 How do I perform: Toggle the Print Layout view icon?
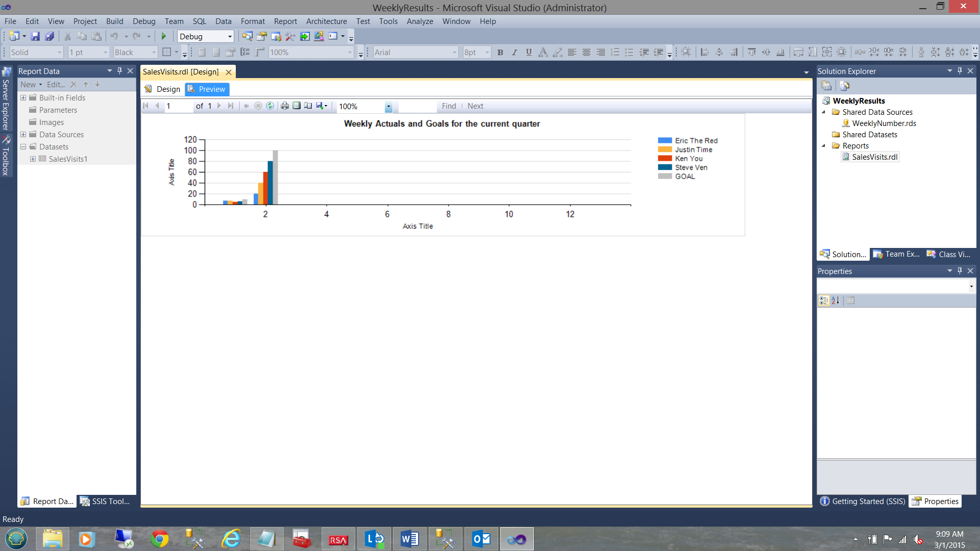297,106
